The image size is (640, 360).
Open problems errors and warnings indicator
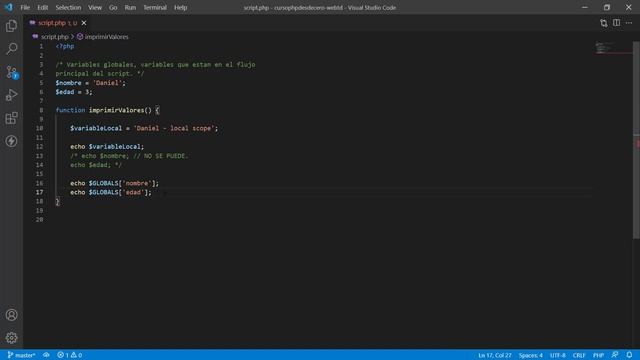tap(70, 355)
